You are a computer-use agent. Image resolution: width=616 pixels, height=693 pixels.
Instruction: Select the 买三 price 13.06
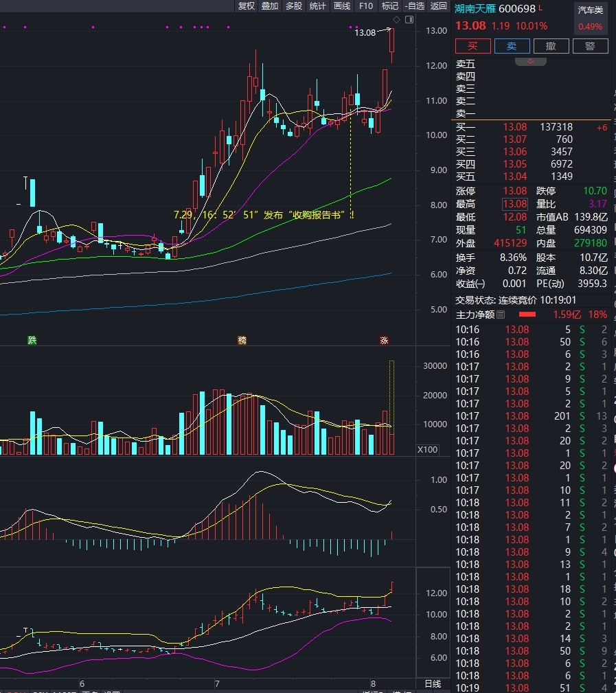[x=515, y=152]
